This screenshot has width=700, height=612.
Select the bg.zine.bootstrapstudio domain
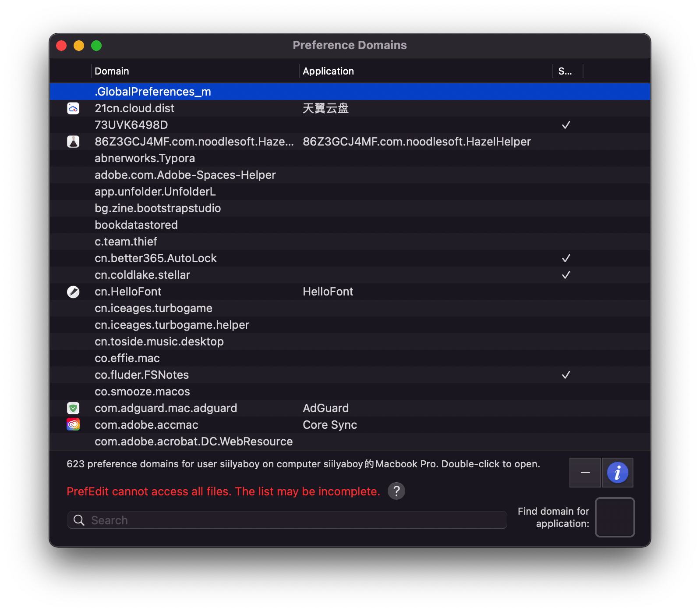(158, 208)
